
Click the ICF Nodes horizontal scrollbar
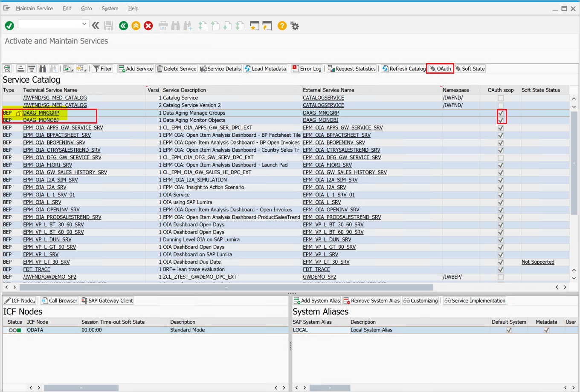(x=81, y=388)
